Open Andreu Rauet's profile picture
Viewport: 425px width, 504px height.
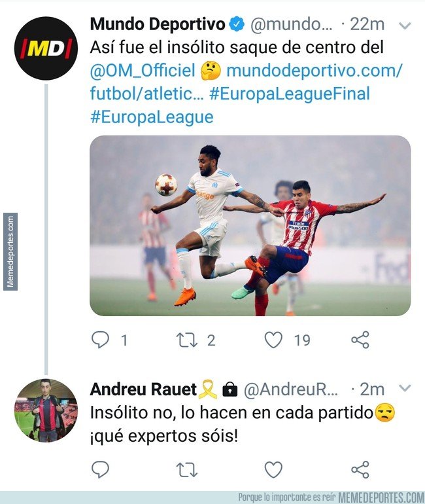coord(46,410)
